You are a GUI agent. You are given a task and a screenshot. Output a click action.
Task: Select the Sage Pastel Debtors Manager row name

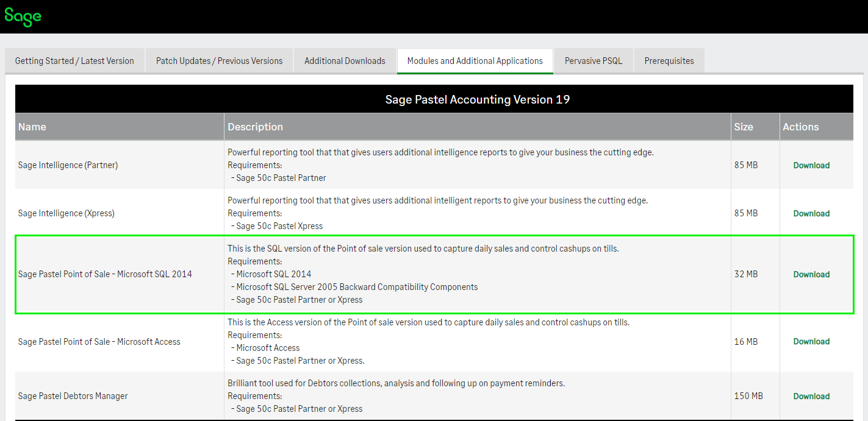pos(73,396)
